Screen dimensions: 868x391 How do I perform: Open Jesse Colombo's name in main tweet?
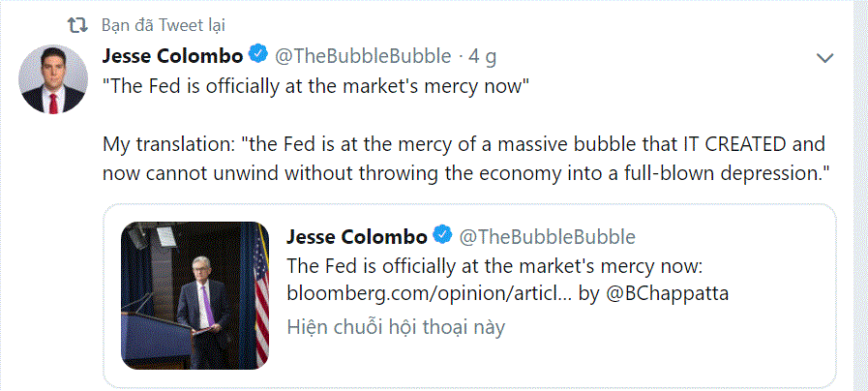click(172, 55)
